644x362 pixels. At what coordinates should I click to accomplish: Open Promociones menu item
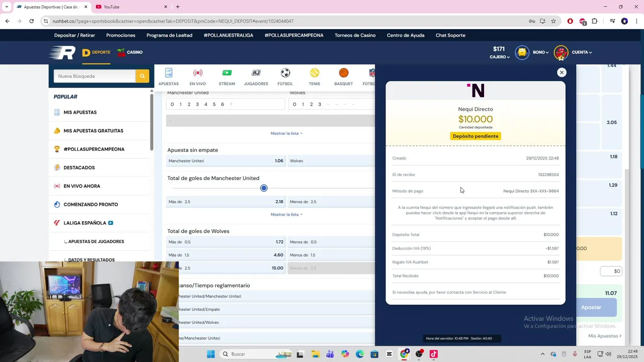(x=121, y=35)
